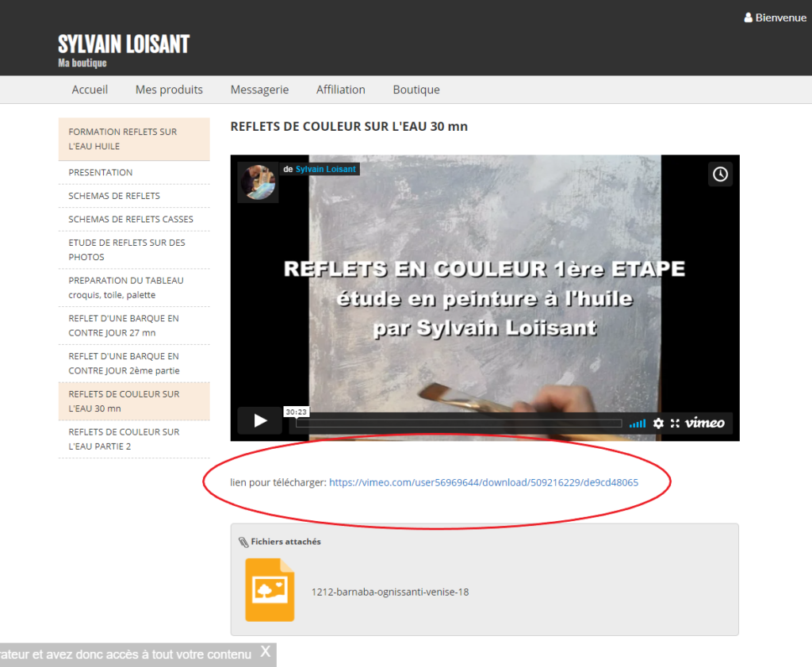Image resolution: width=812 pixels, height=667 pixels.
Task: Click the paperclip Fichiers attachés icon
Action: pos(243,542)
